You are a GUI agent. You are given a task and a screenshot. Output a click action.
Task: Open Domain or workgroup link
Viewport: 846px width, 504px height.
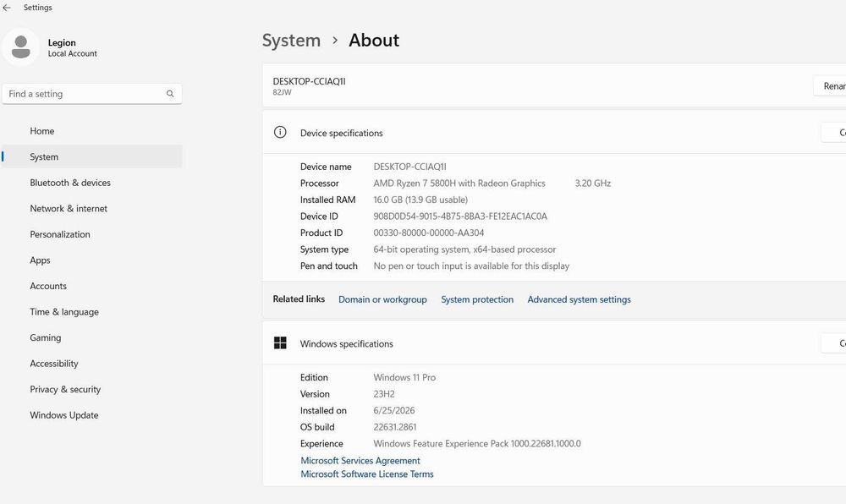[382, 299]
